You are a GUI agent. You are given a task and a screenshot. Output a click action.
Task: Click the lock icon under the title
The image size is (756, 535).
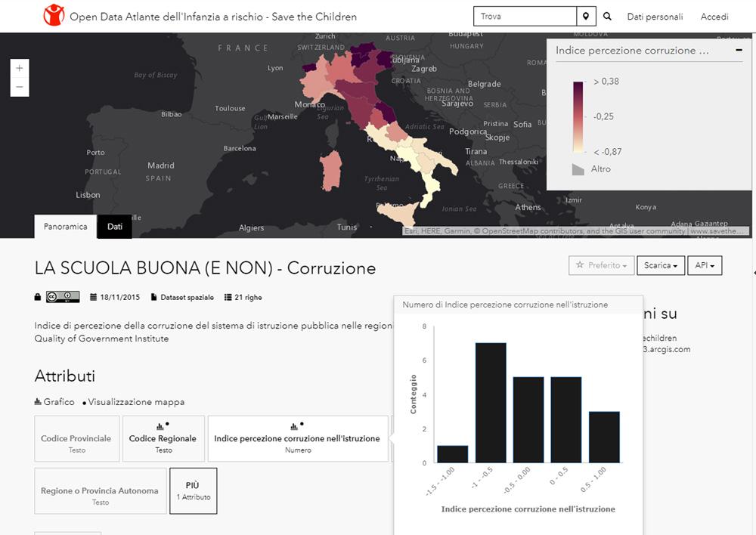(x=38, y=297)
